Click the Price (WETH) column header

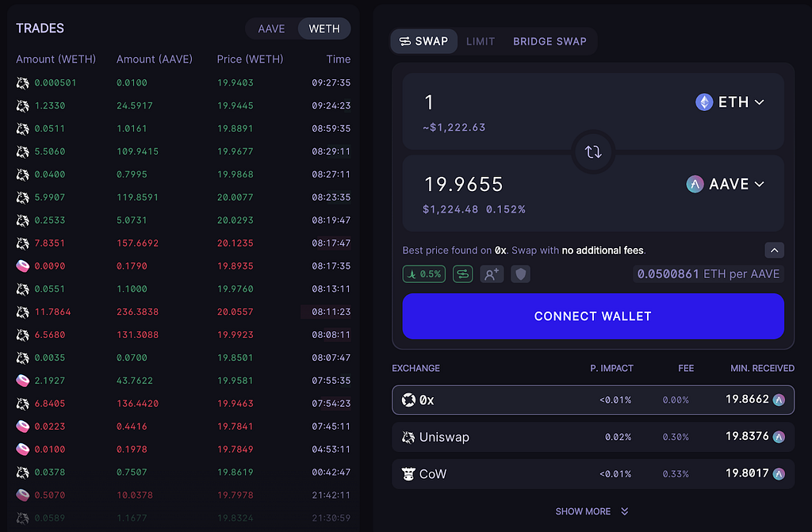(x=250, y=59)
